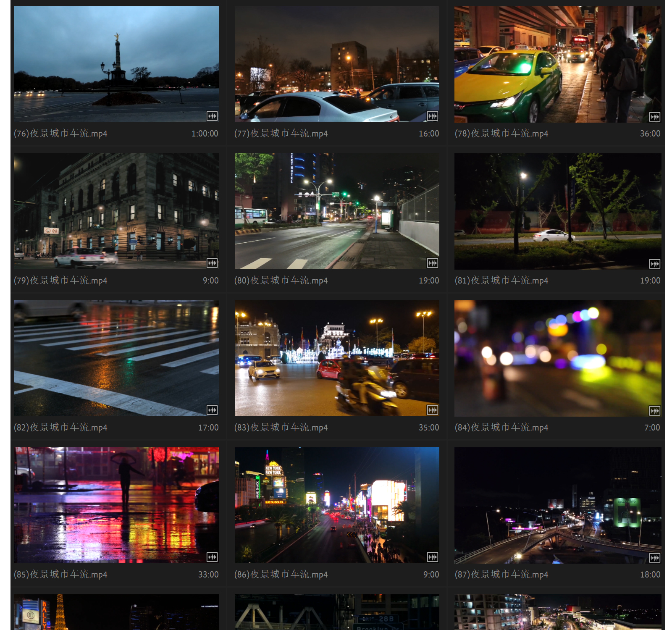Image resolution: width=672 pixels, height=630 pixels.
Task: Select the white car and trees thumbnail of clip (81)
Action: pyautogui.click(x=558, y=211)
